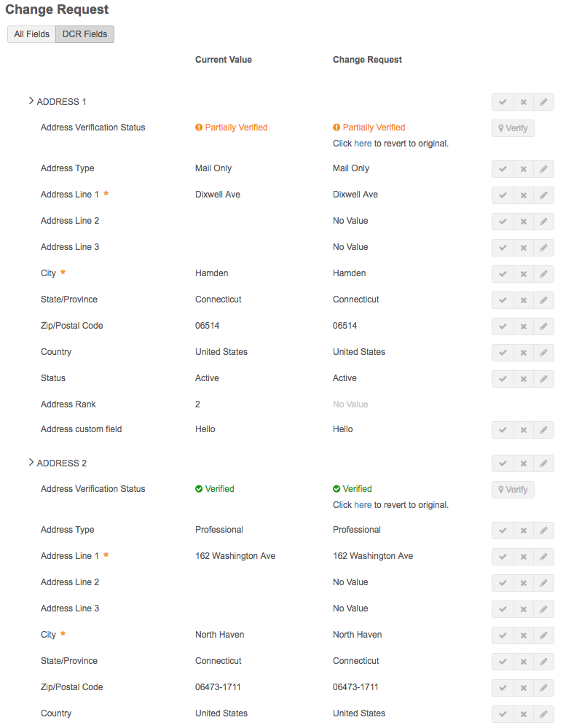Reject the 06473-1711 Zip/Postal Code change
563x728 pixels.
(523, 688)
